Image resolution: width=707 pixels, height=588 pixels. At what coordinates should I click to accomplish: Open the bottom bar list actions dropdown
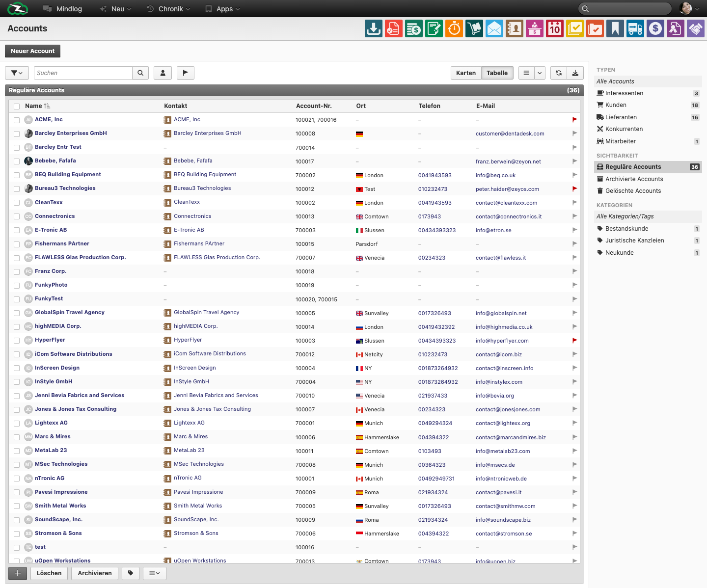click(155, 573)
